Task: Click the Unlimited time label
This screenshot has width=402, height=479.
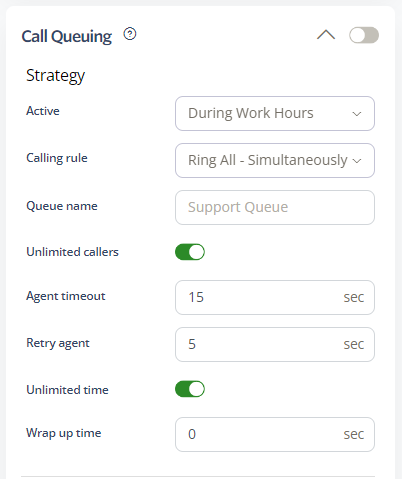Action: tap(67, 389)
